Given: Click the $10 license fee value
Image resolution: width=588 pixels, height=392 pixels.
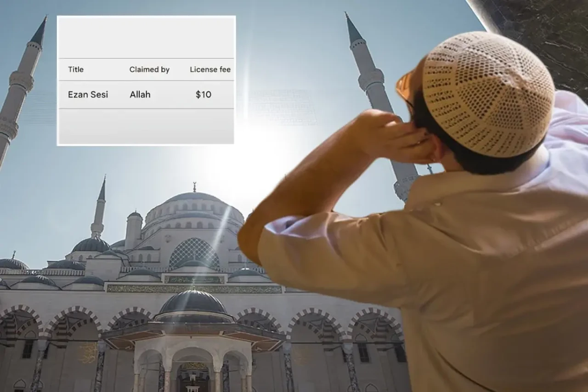Looking at the screenshot, I should click(x=203, y=95).
